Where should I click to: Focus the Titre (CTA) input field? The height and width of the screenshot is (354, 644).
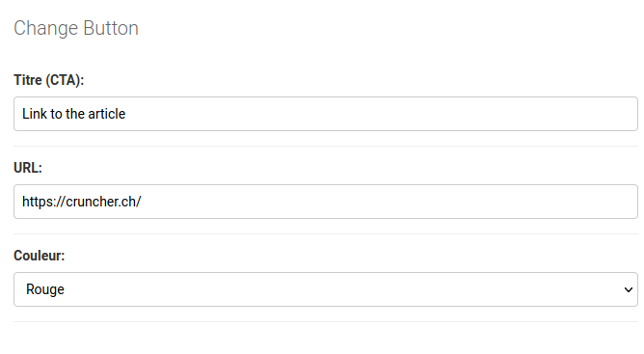[326, 114]
